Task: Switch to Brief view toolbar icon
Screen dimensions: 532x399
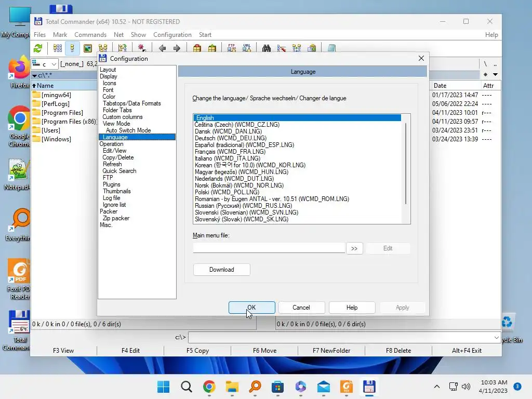Action: pos(58,48)
